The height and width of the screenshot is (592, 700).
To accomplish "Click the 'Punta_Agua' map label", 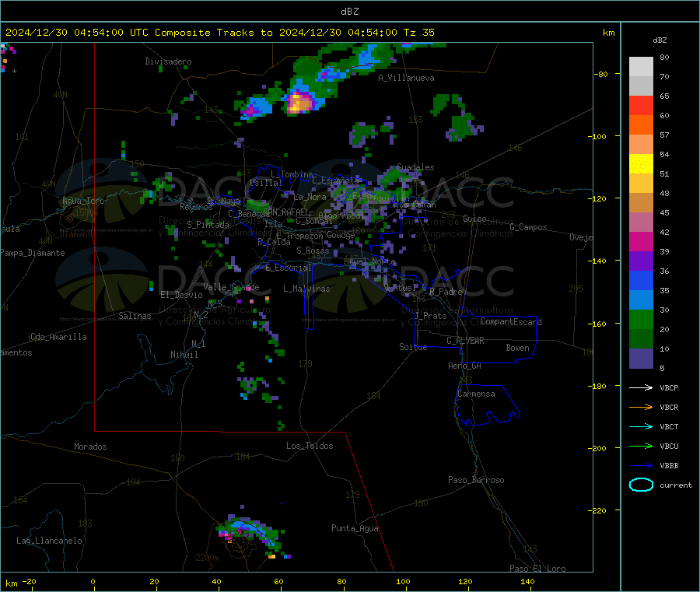I will tap(355, 528).
